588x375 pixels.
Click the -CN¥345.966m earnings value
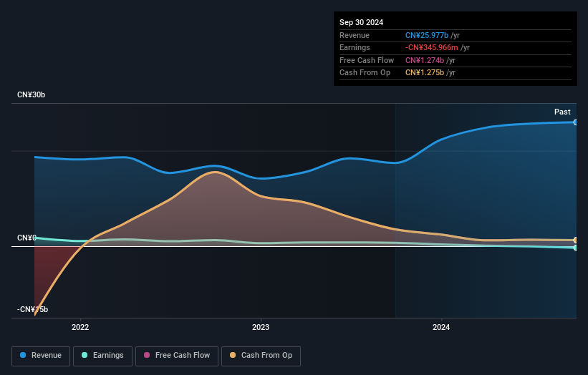point(432,47)
